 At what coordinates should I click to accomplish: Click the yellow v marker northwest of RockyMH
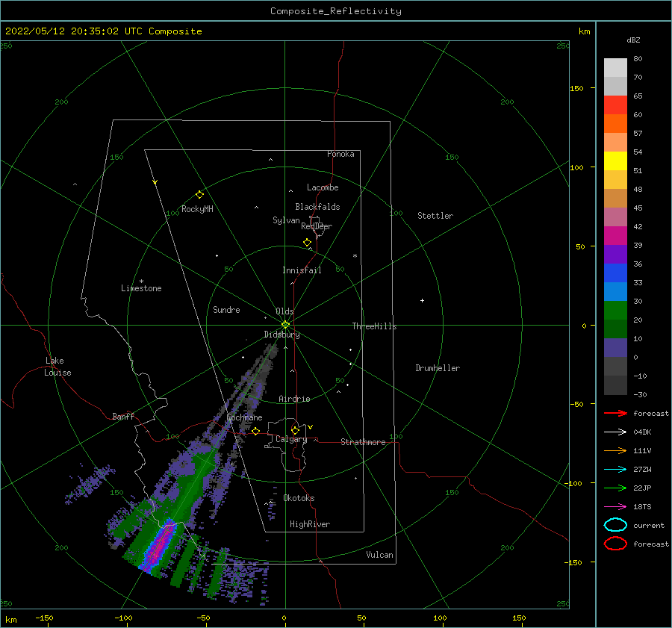[155, 182]
